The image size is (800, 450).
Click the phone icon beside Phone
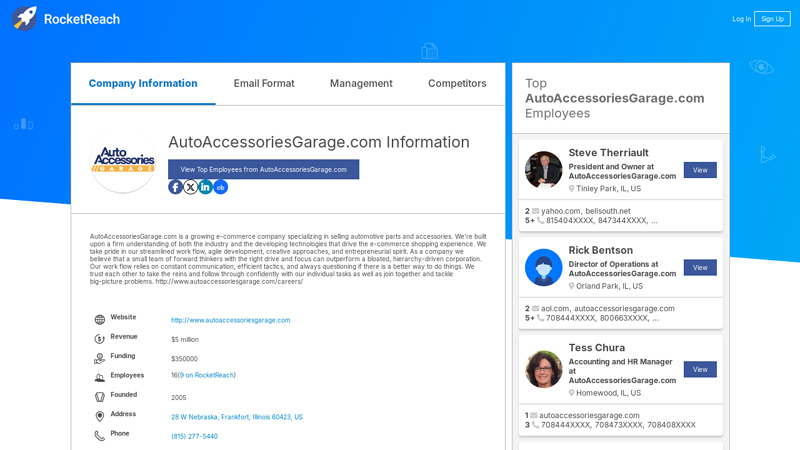[x=99, y=436]
